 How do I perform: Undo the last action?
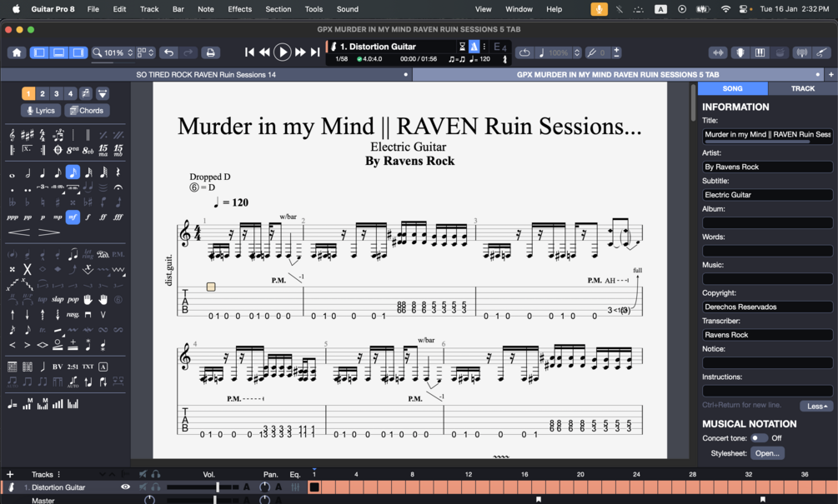click(x=169, y=52)
